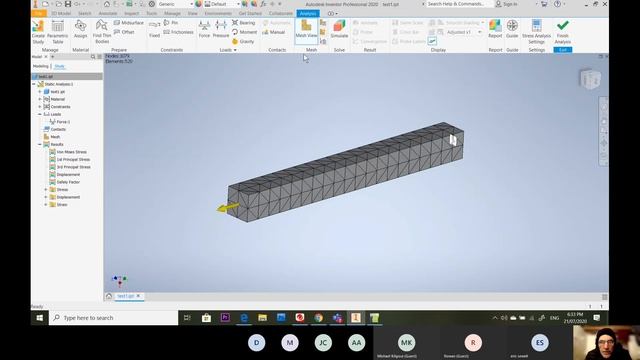The image size is (640, 360).
Task: Select the Bearing load tool
Action: (x=244, y=23)
